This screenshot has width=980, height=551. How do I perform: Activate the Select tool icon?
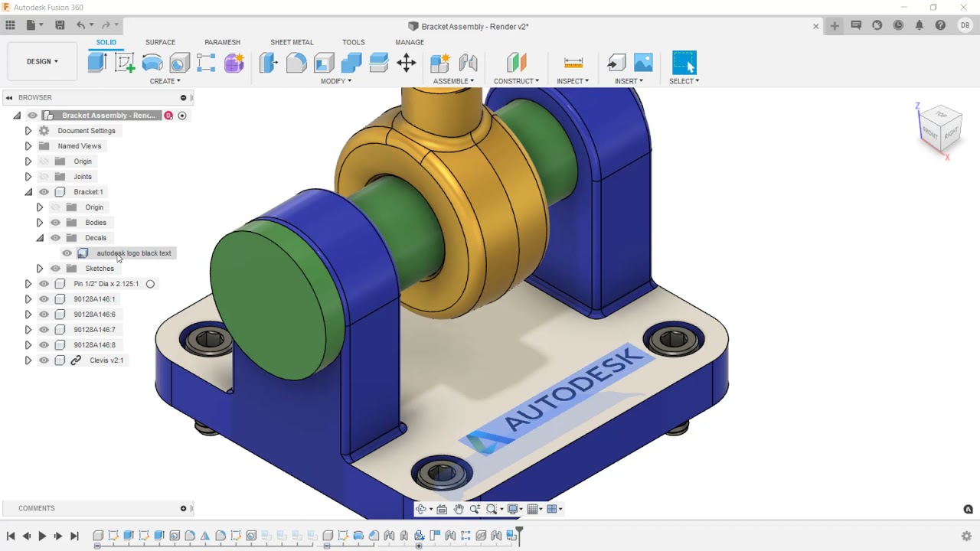tap(684, 63)
